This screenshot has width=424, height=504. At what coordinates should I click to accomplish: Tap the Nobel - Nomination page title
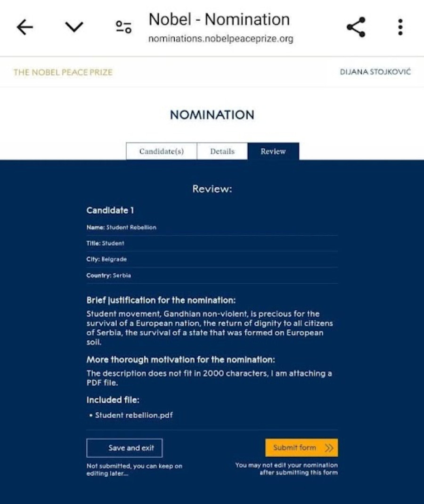[219, 19]
